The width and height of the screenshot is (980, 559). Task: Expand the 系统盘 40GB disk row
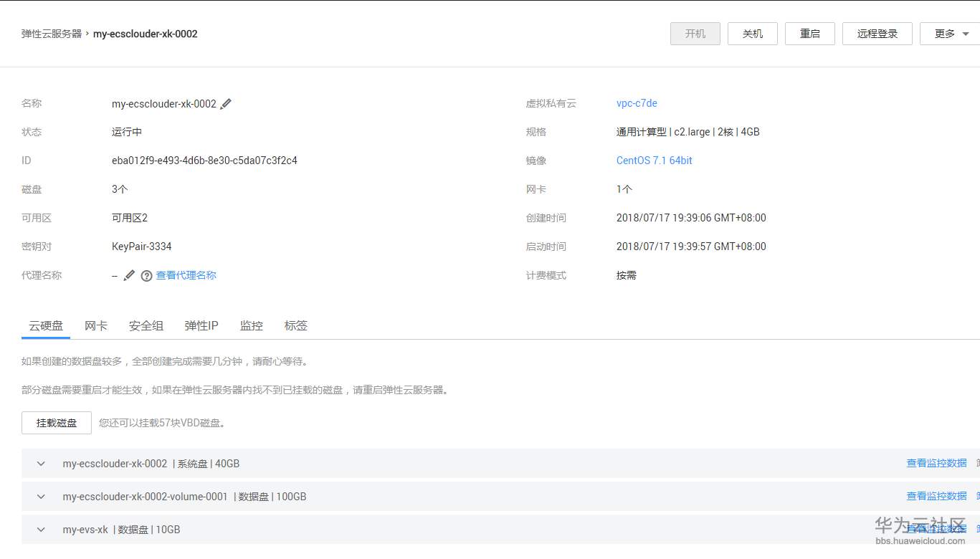pos(40,463)
